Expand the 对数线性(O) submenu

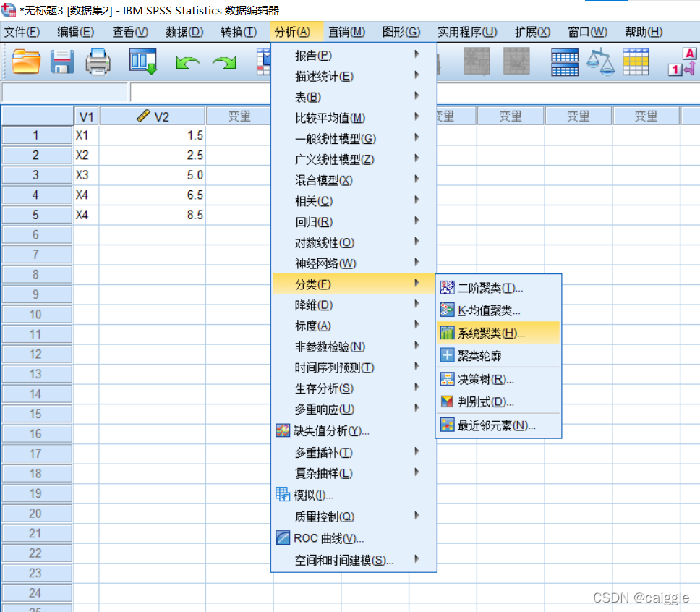(354, 242)
